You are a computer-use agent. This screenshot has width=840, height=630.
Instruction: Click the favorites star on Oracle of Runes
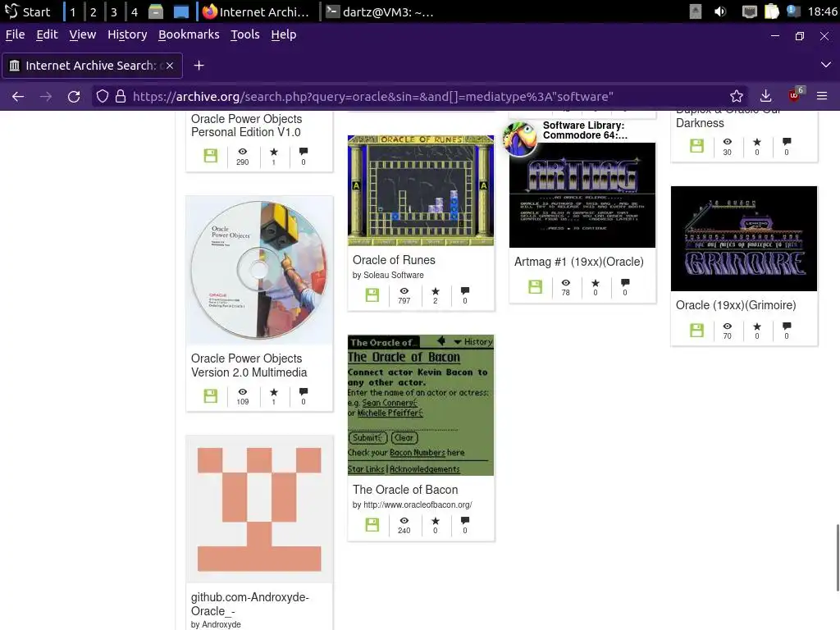coord(435,291)
